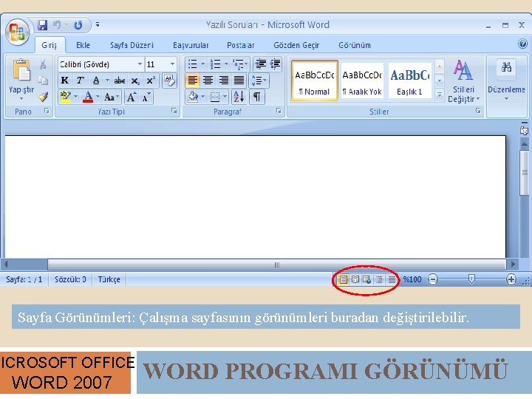
Task: Apply the Normal style
Action: (315, 81)
